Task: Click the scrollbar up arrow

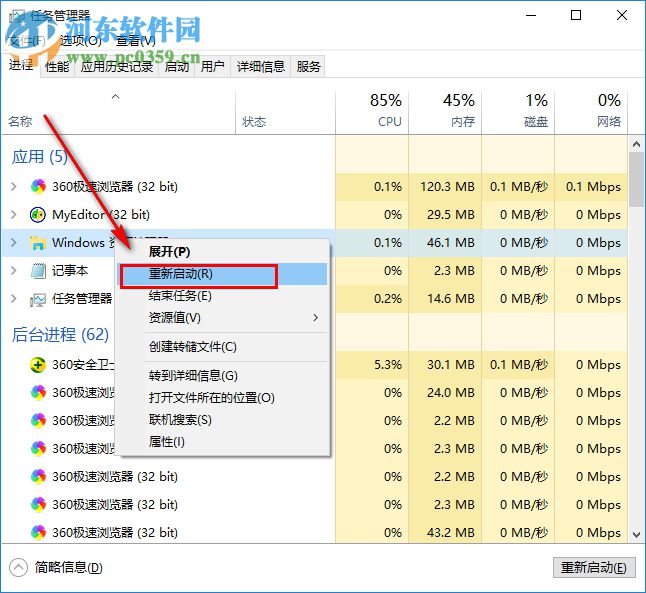Action: click(x=637, y=144)
